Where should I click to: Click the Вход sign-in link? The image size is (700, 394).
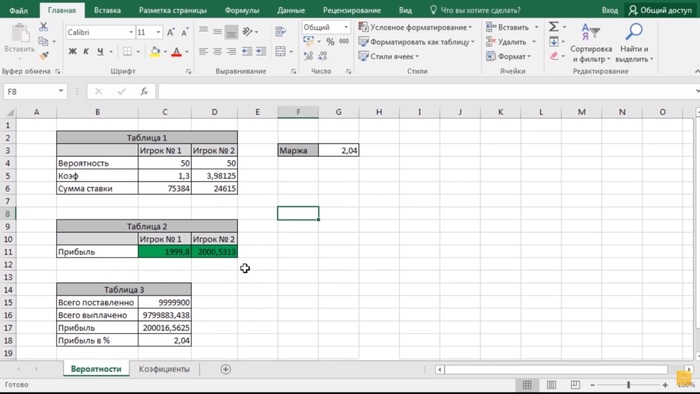[610, 10]
